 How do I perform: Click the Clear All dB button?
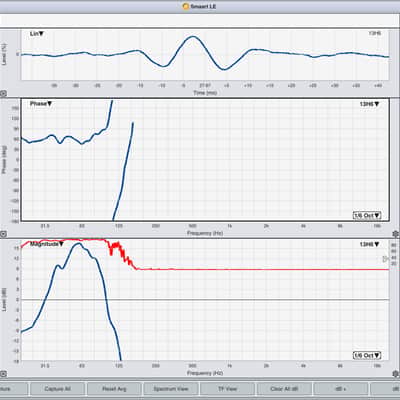(x=284, y=389)
